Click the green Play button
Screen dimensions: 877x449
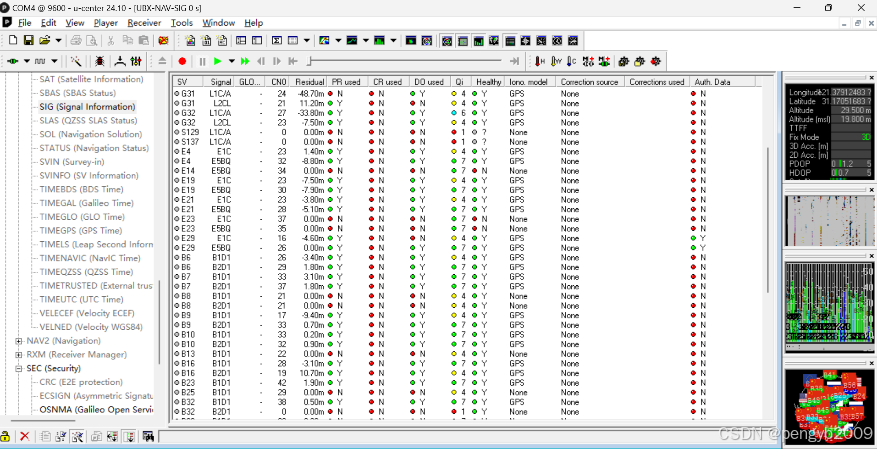(218, 61)
